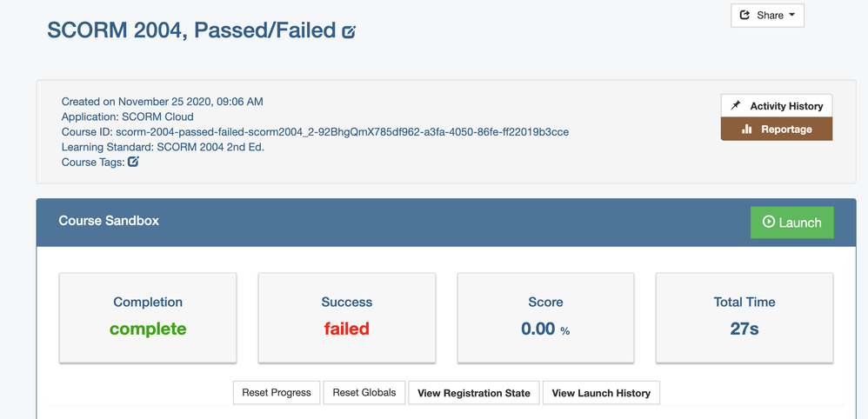Click the Reset Progress button
The width and height of the screenshot is (868, 419).
click(x=277, y=392)
